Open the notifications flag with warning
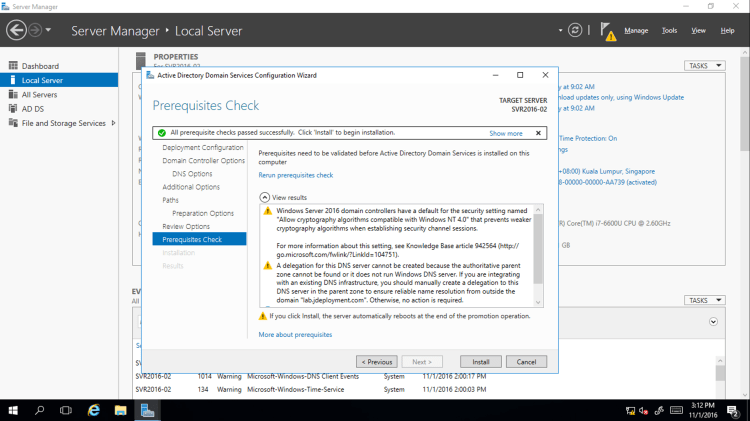This screenshot has height=421, width=750. (x=608, y=32)
